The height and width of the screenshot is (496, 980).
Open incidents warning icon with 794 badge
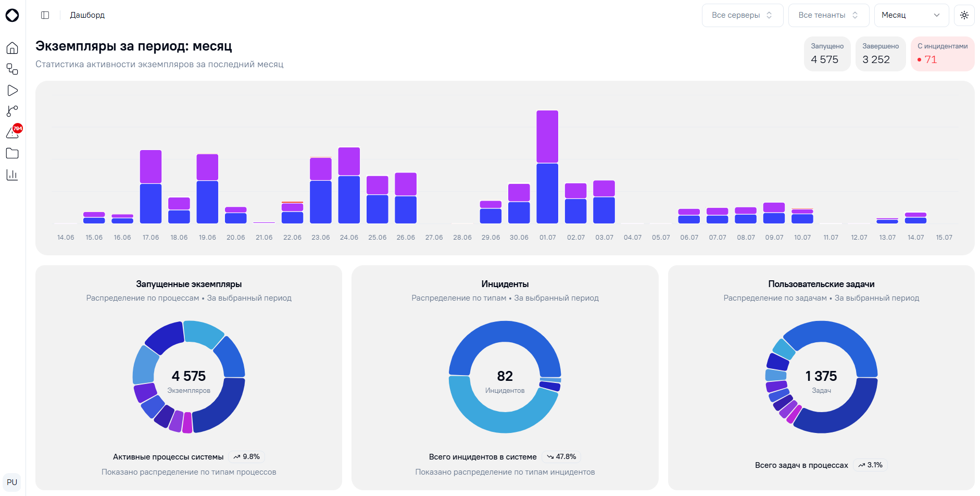[12, 132]
